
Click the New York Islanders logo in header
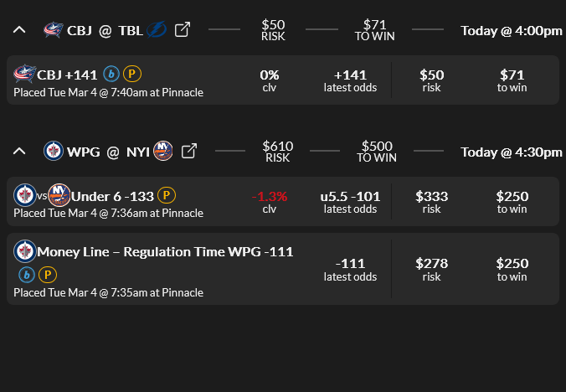(164, 152)
